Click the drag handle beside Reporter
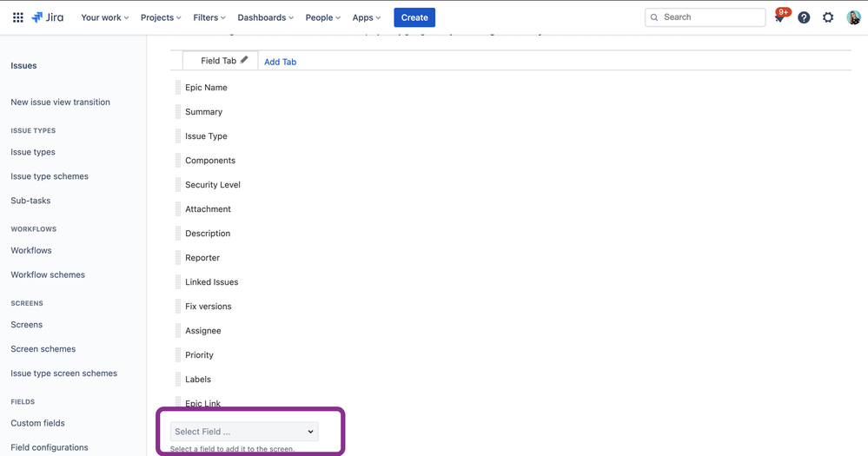 178,257
